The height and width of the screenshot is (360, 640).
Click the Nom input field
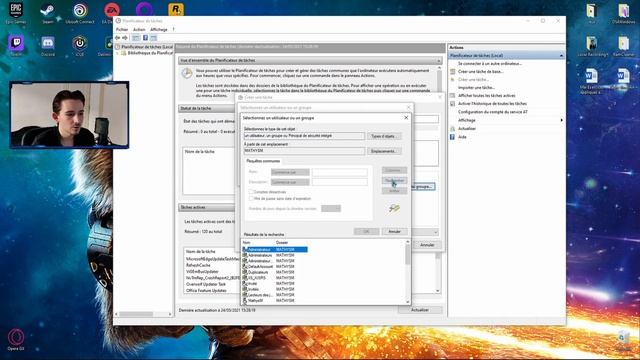pos(340,172)
